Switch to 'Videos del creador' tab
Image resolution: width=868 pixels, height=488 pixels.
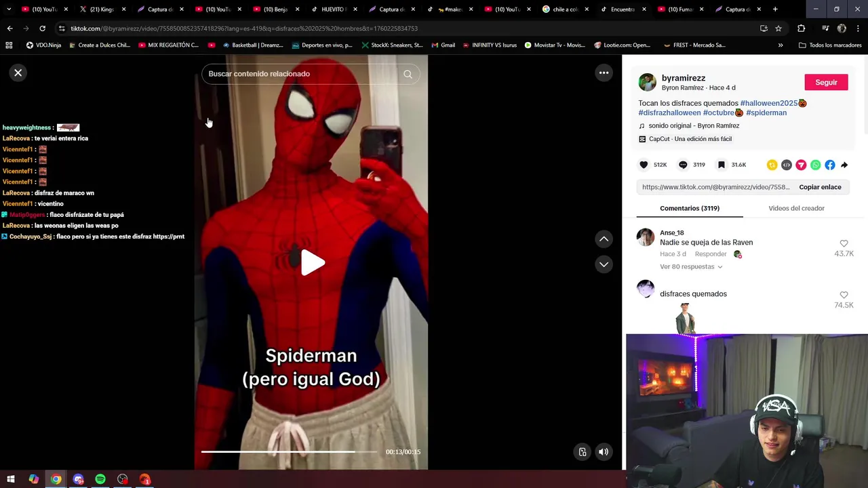point(796,208)
